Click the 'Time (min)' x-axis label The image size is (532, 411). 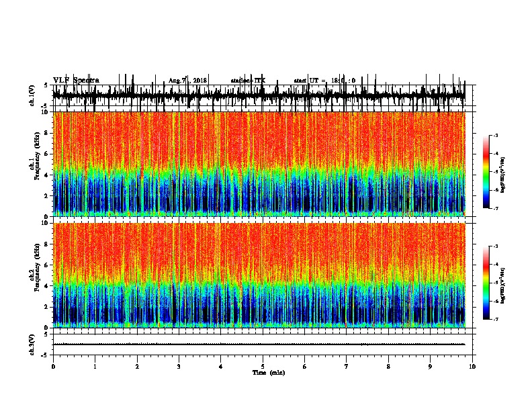(269, 373)
